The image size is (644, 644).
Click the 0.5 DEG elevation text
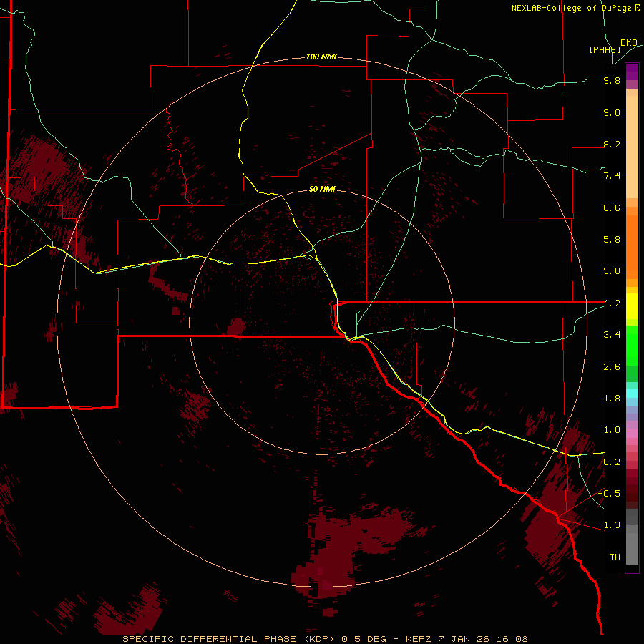[x=364, y=639]
